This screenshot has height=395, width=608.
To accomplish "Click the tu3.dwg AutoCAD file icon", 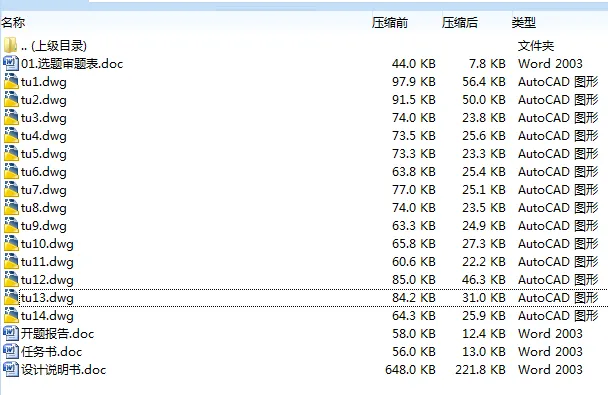I will coord(11,117).
